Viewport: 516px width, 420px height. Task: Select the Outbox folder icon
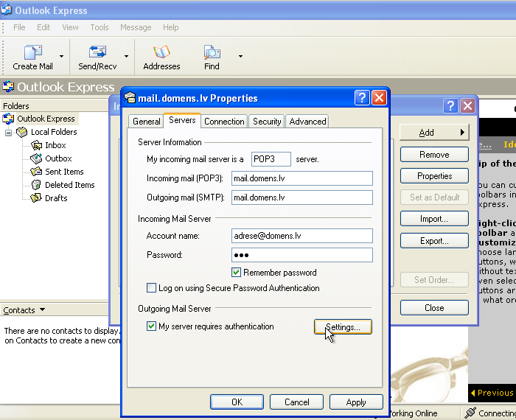pyautogui.click(x=36, y=158)
